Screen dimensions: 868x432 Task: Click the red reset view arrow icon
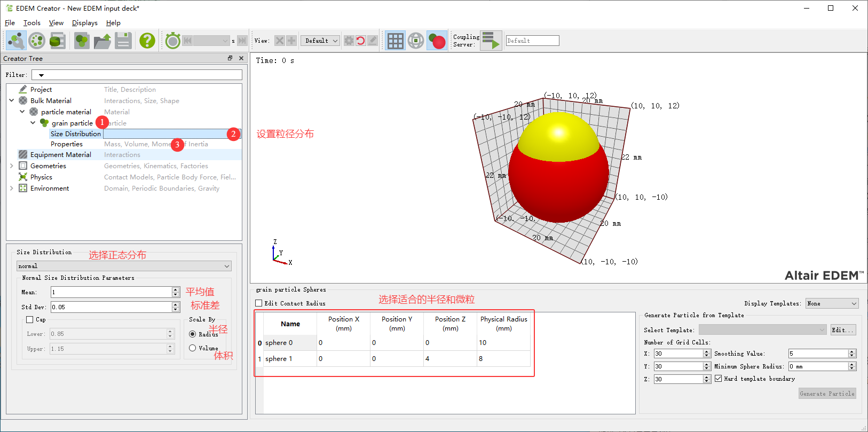361,41
